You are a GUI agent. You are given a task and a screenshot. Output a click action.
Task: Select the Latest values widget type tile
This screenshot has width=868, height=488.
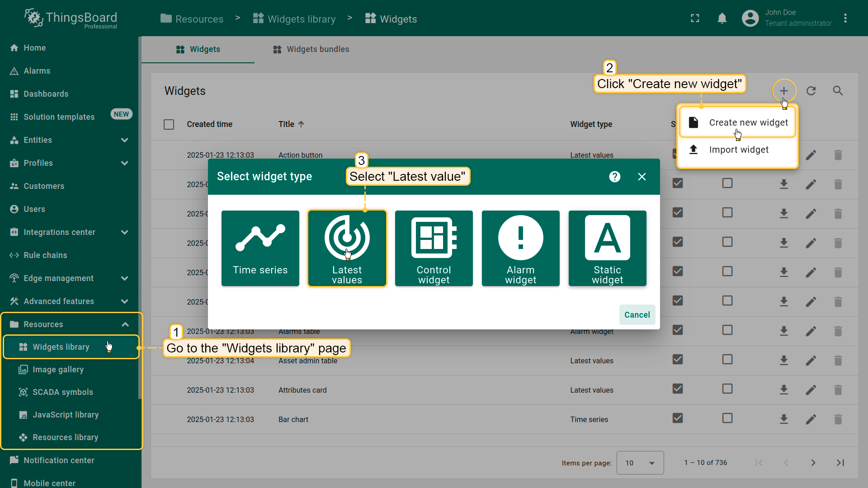pyautogui.click(x=347, y=248)
